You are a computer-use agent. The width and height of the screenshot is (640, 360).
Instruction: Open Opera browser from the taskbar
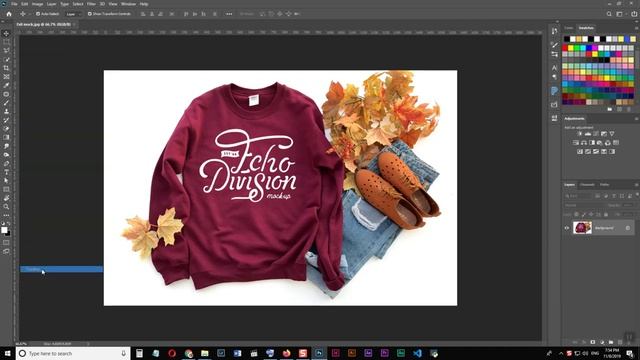coord(172,353)
